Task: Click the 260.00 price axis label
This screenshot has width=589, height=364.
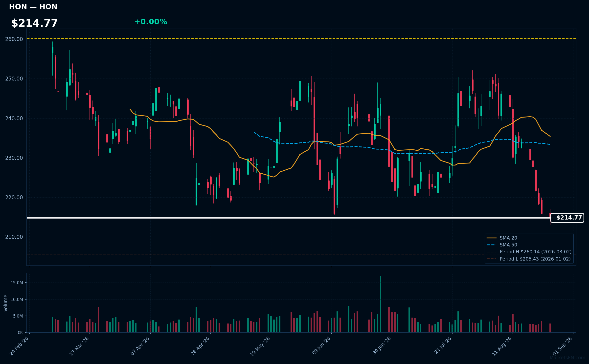Action: (x=14, y=39)
